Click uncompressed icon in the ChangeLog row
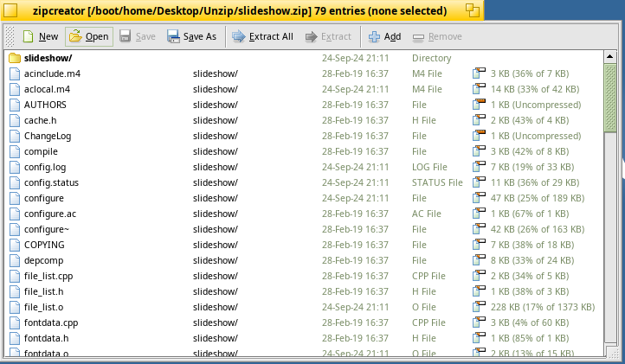This screenshot has height=364, width=625. click(479, 136)
